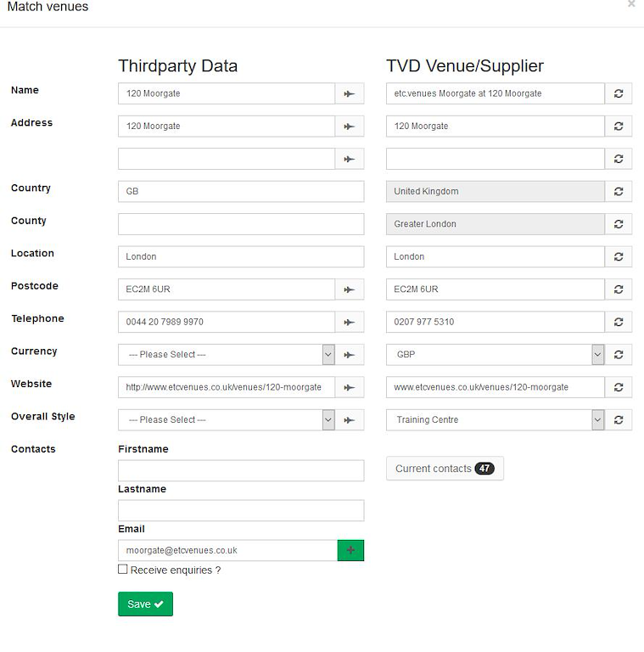
Task: Edit thirdparty Website http URL field
Action: [227, 387]
